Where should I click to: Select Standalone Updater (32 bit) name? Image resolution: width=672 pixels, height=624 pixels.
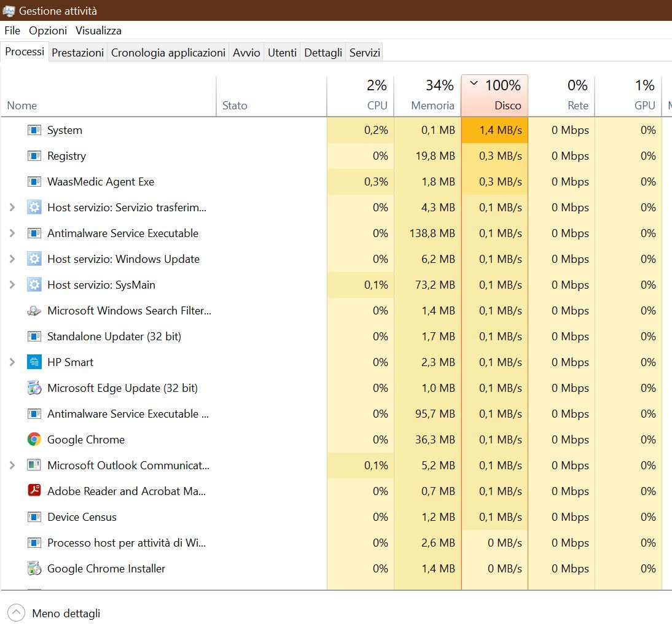(114, 337)
